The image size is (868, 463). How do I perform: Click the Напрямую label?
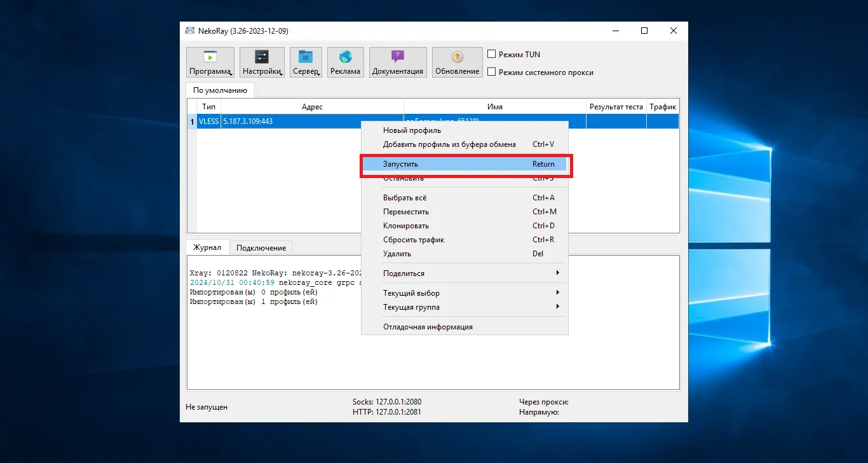coord(539,412)
